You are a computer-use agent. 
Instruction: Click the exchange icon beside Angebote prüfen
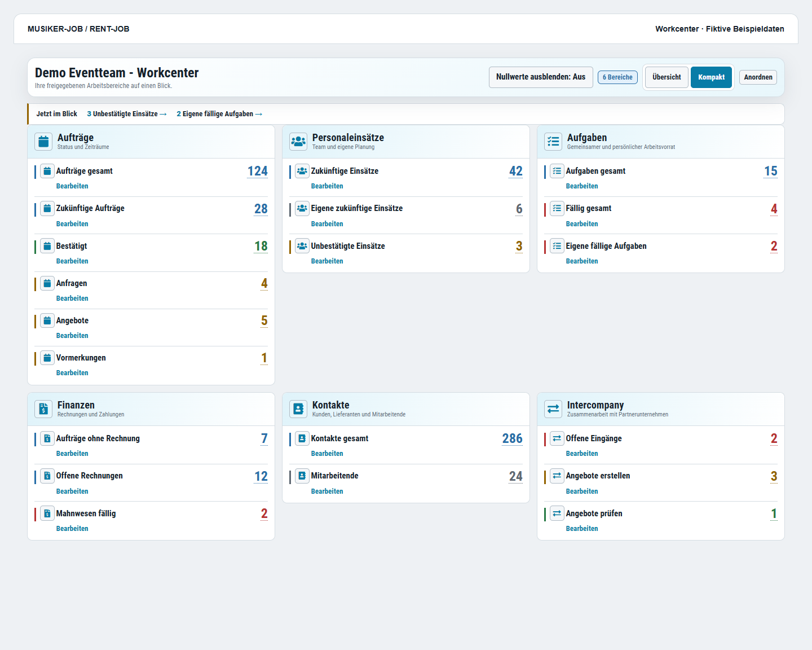tap(557, 513)
